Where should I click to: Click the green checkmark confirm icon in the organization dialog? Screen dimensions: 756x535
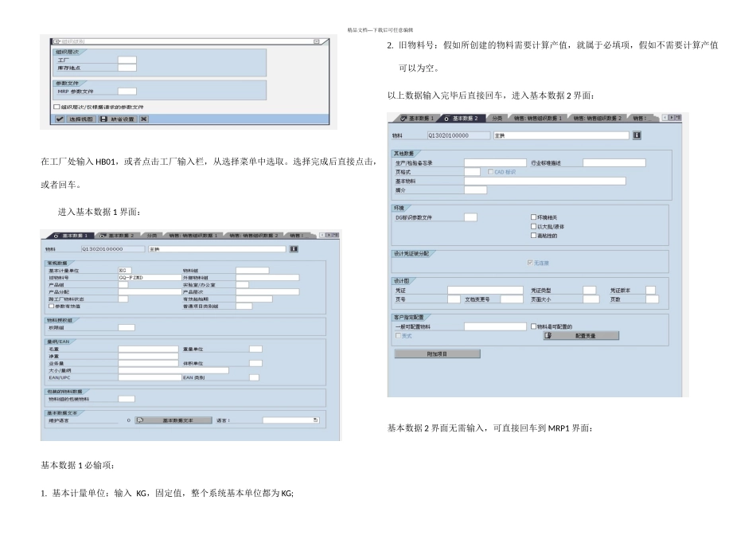60,119
